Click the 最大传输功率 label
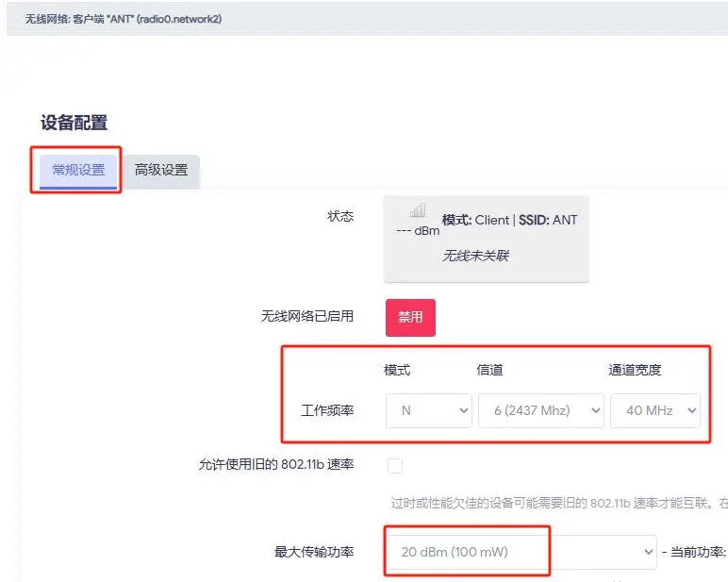This screenshot has height=582, width=728. click(x=314, y=552)
